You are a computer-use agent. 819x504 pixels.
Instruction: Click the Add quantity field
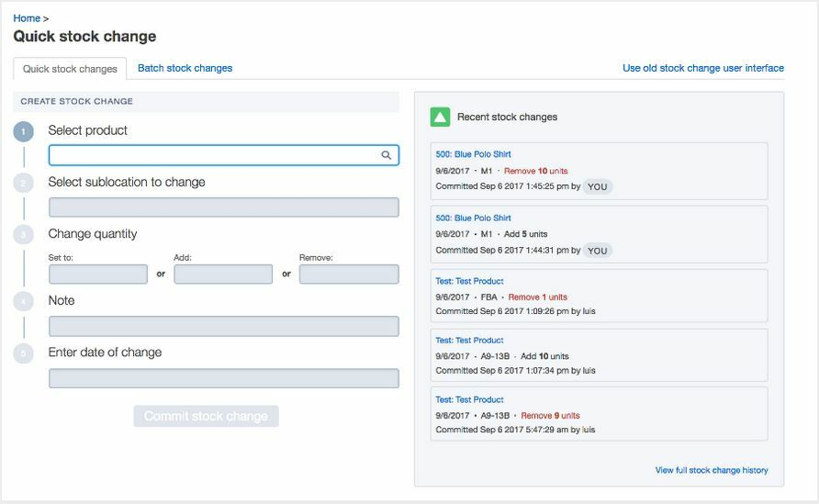[223, 274]
